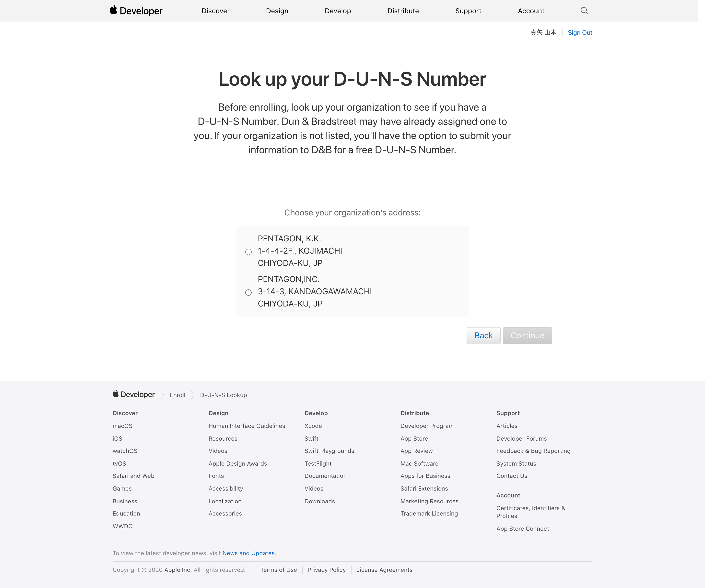Click the Continue button
The height and width of the screenshot is (588, 705).
(x=528, y=335)
